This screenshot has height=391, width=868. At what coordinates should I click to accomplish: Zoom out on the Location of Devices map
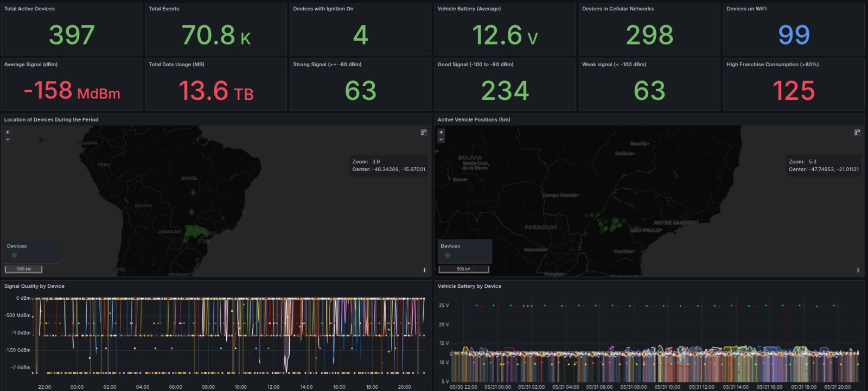click(8, 140)
